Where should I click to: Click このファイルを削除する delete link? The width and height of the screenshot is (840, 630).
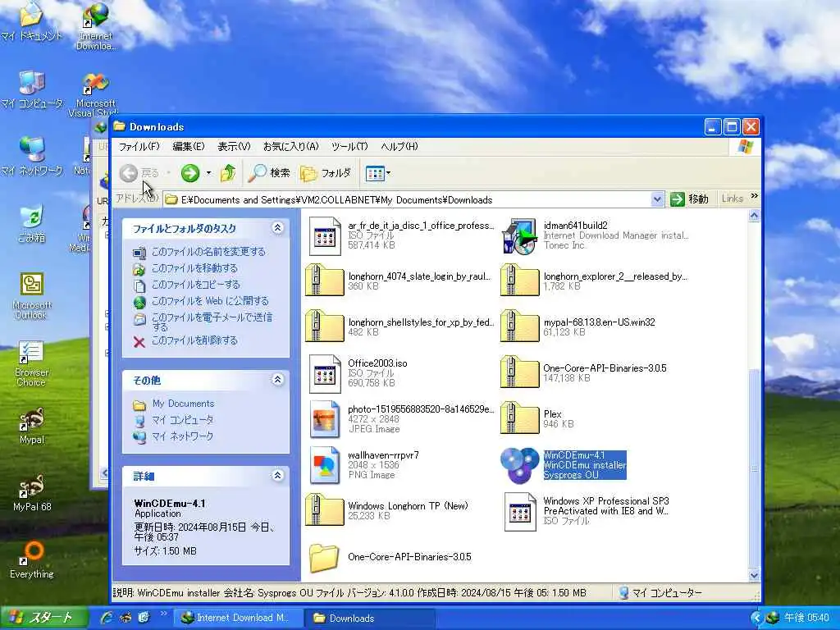pyautogui.click(x=194, y=340)
